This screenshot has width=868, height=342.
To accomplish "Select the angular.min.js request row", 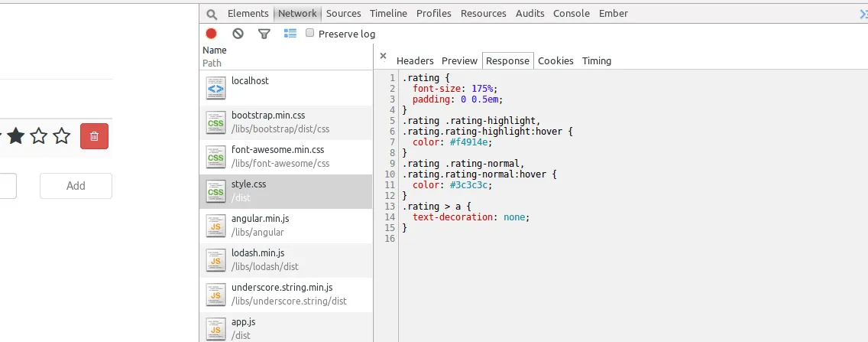I will click(285, 226).
